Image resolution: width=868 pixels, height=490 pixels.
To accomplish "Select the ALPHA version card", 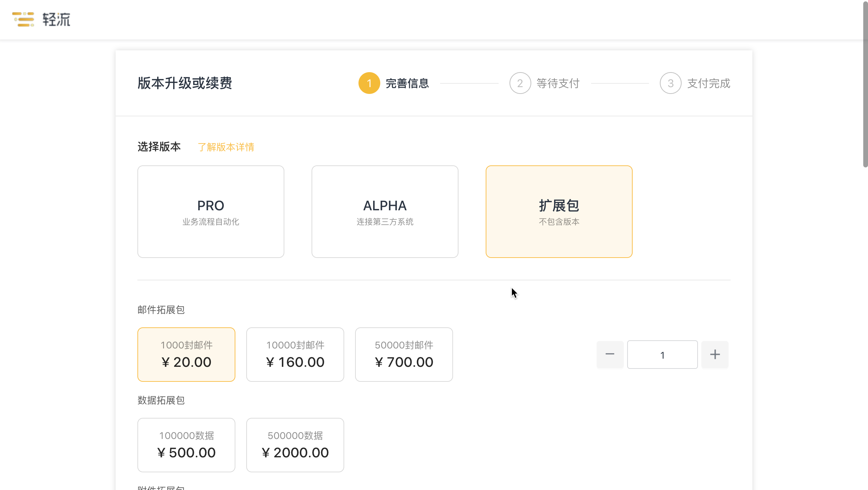I will click(x=385, y=212).
